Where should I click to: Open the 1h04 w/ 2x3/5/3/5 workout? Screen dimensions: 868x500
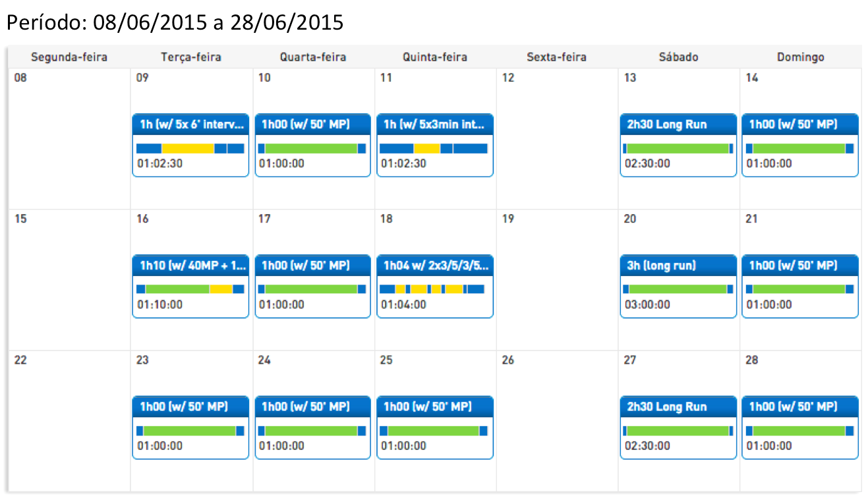[x=434, y=265]
